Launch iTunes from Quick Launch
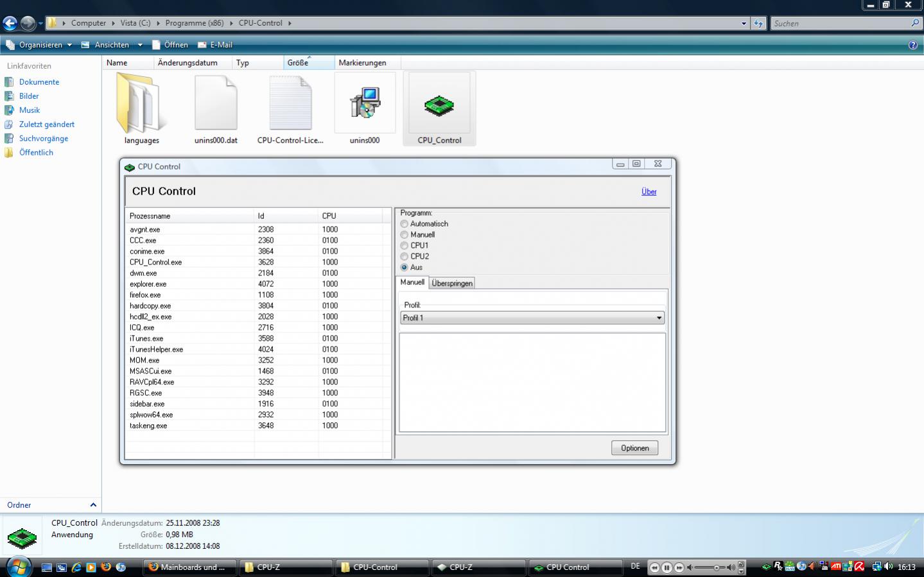The width and height of the screenshot is (924, 577). 121,567
